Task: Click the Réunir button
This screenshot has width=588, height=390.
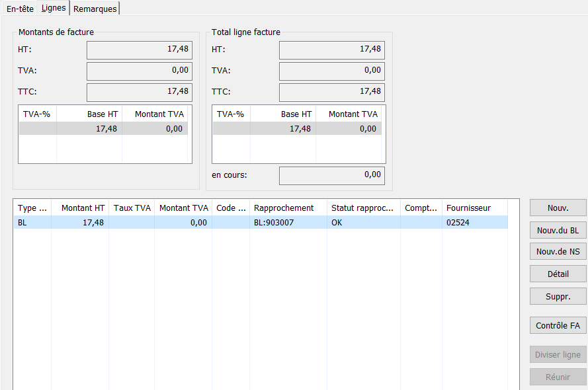Action: [558, 377]
